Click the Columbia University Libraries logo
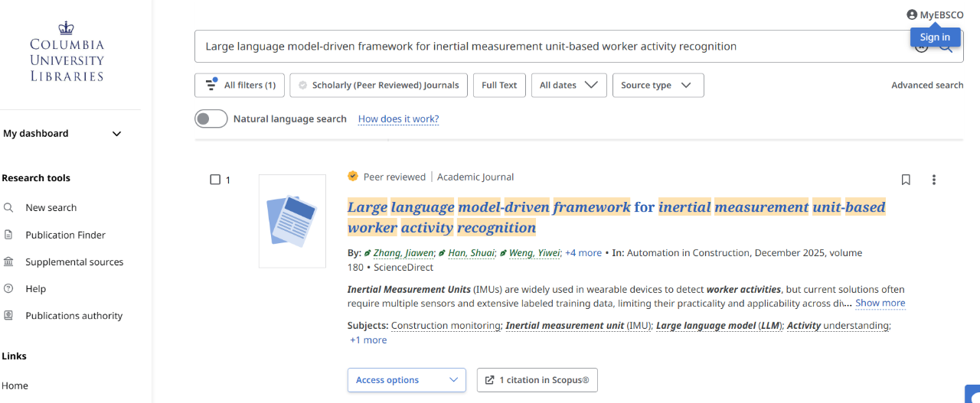 tap(67, 52)
